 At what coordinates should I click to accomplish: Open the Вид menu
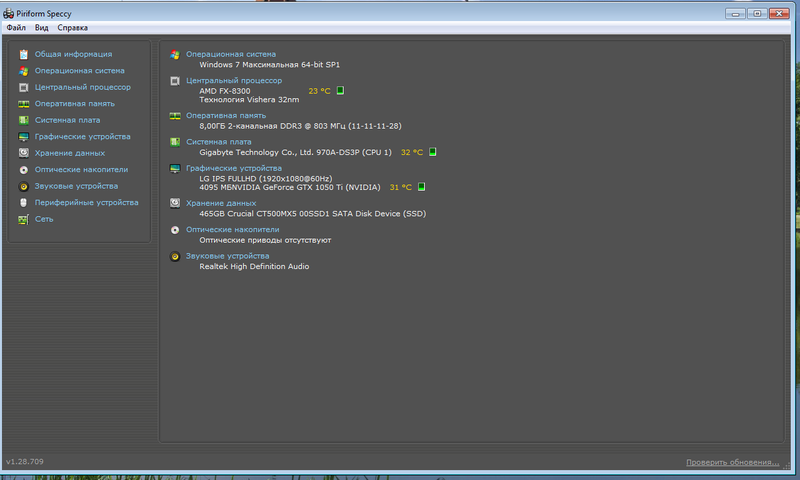(41, 28)
